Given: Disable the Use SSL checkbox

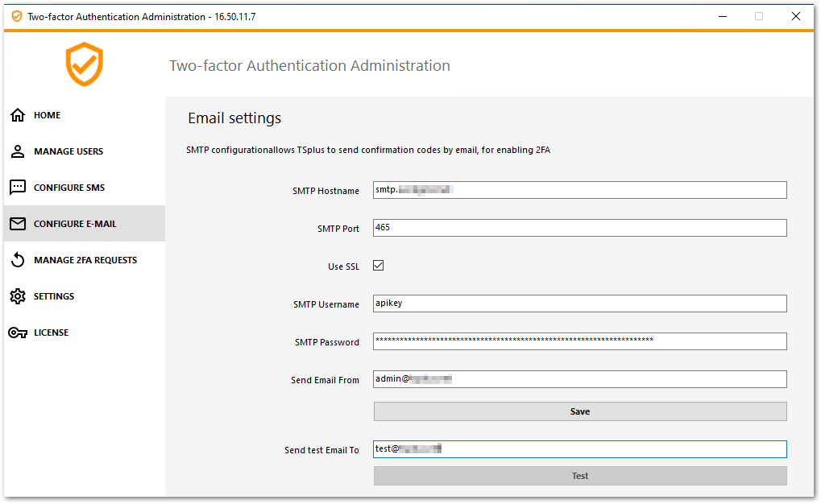Looking at the screenshot, I should click(378, 265).
